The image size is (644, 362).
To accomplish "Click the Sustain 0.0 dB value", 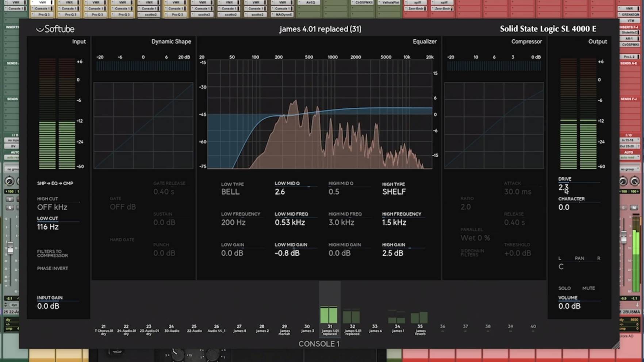I will pos(164,222).
